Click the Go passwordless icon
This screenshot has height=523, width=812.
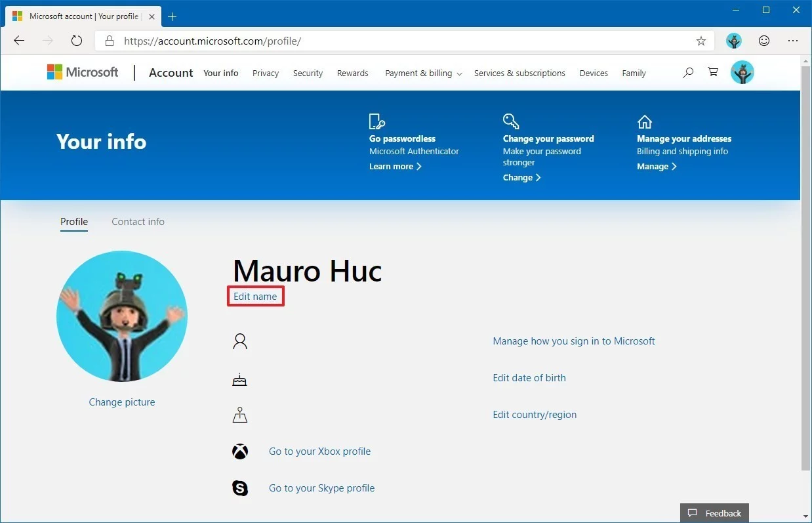[x=377, y=121]
